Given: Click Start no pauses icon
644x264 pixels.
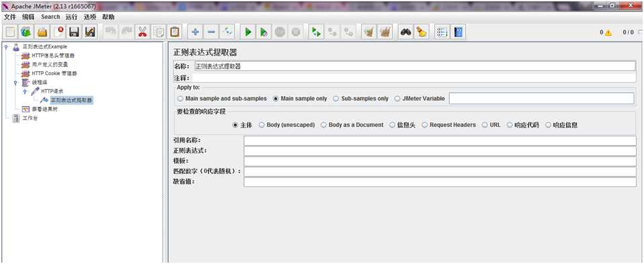Looking at the screenshot, I should tap(264, 32).
